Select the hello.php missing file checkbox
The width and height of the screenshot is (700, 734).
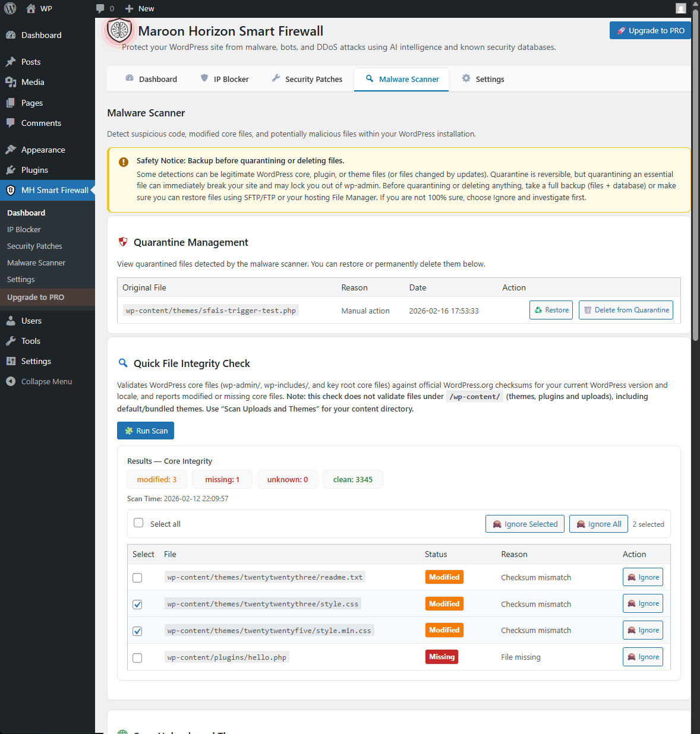137,657
